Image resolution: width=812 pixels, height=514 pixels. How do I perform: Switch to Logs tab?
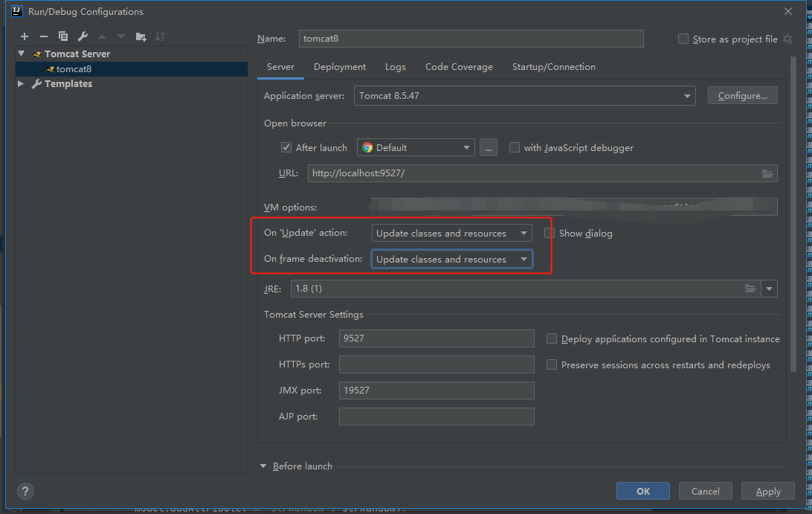pos(395,67)
